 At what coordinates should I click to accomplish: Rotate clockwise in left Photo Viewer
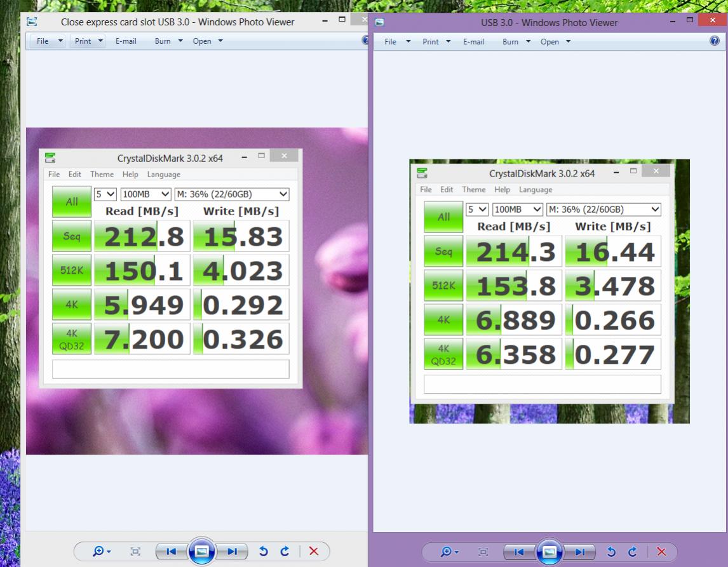click(285, 551)
